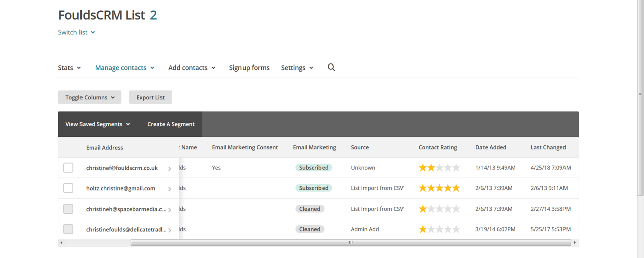Click Cleaned badge in christinefoulds row
This screenshot has width=644, height=258.
[x=310, y=229]
